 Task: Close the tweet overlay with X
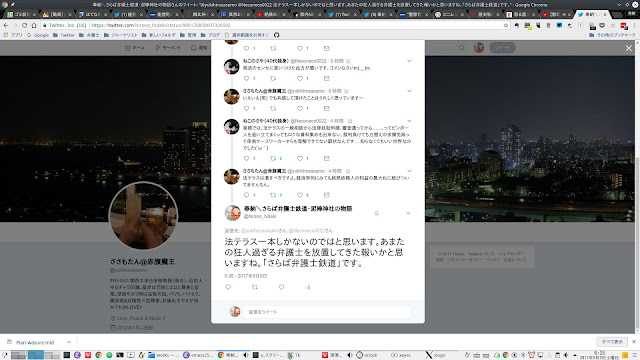[629, 48]
